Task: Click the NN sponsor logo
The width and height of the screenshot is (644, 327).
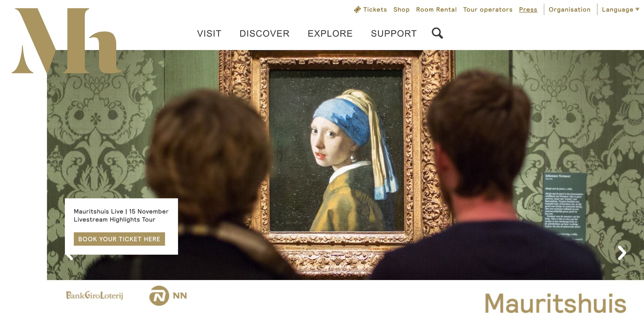Action: (168, 296)
